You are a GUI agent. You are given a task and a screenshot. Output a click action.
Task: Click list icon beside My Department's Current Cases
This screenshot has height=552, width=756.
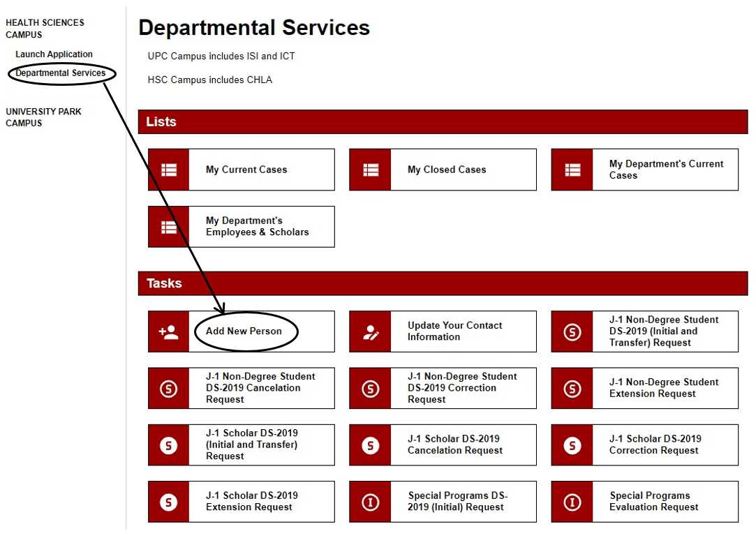click(572, 170)
